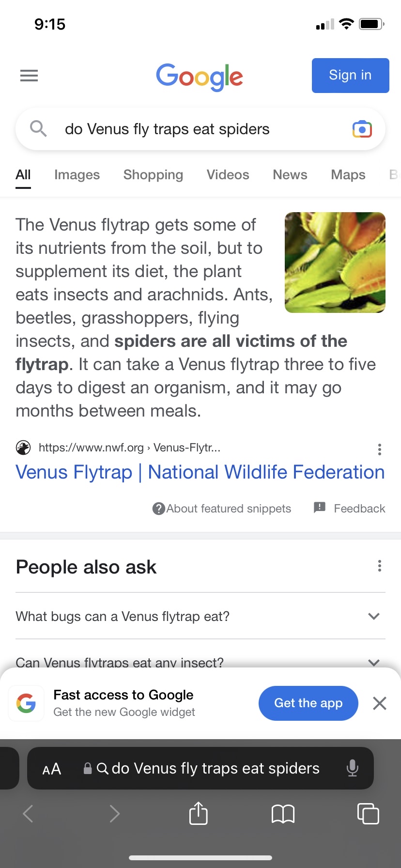Open the featured snippet three-dot options
Screen dimensions: 401x868
380,449
